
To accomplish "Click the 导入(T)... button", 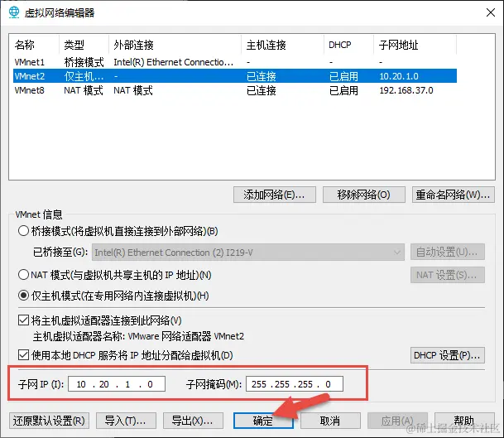I will coord(126,421).
